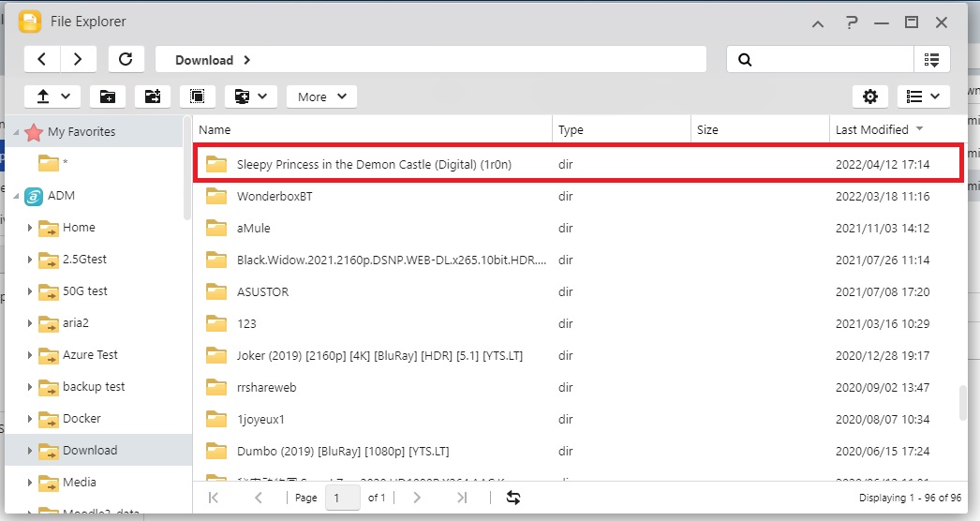
Task: Expand the Home folder node
Action: click(29, 228)
